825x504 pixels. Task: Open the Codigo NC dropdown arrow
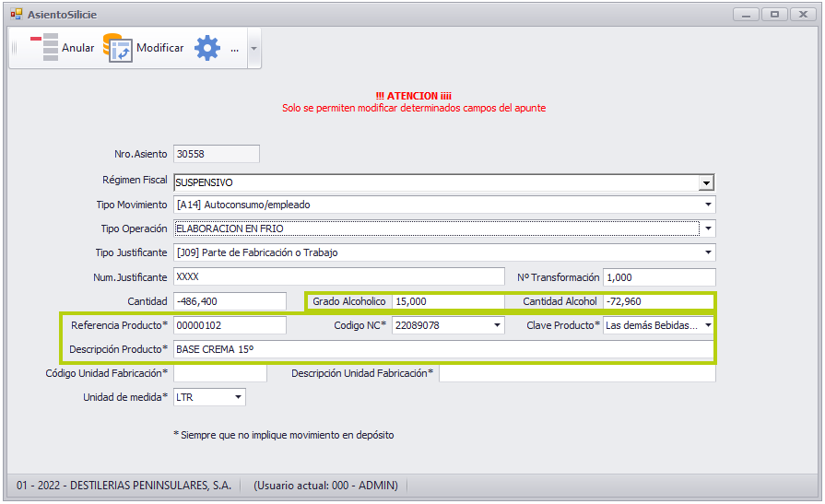pos(497,325)
